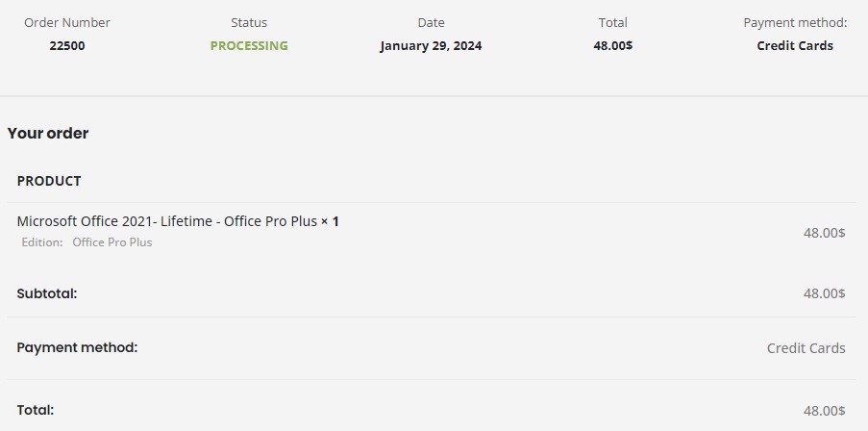Click the PRODUCT column header
Image resolution: width=868 pixels, height=431 pixels.
[49, 181]
